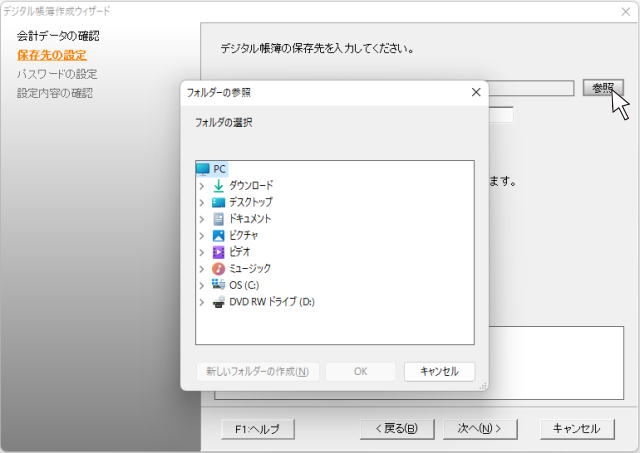Expand the ミュージック tree node
The width and height of the screenshot is (640, 453).
[202, 269]
